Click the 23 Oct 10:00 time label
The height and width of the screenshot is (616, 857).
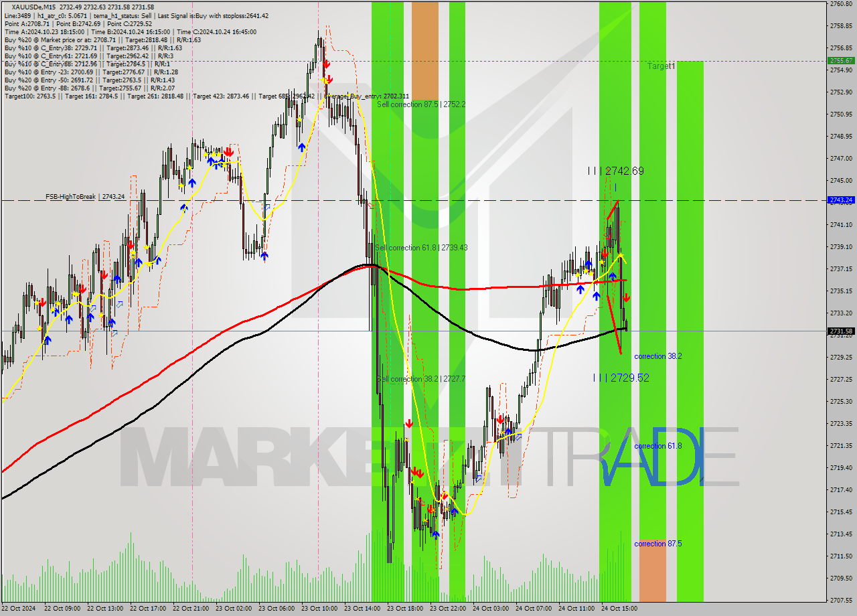click(319, 609)
